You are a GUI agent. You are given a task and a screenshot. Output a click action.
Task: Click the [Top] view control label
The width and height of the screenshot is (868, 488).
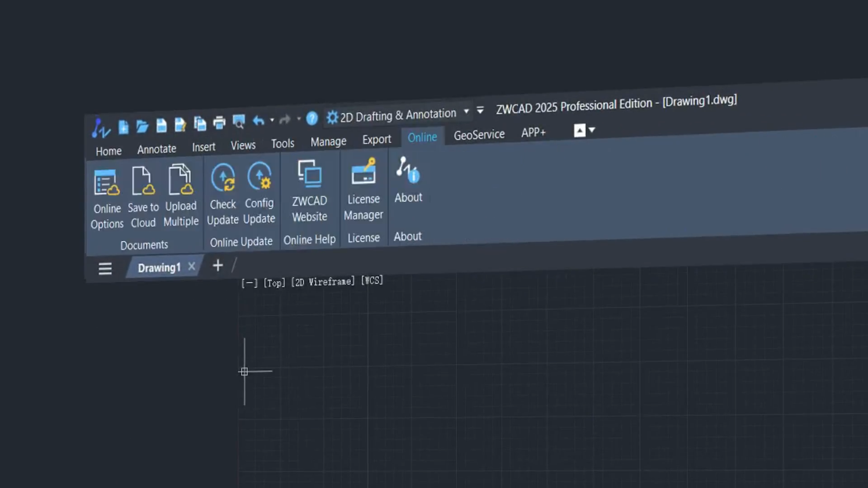coord(274,283)
